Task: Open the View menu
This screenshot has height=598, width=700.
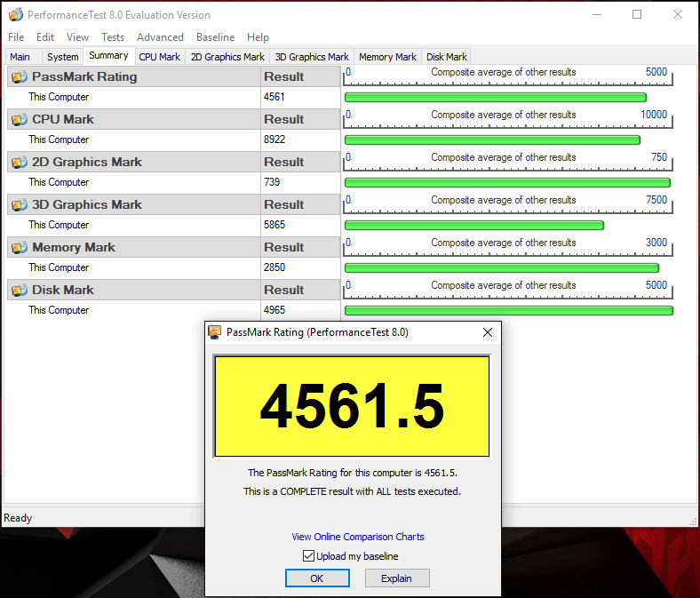Action: (x=77, y=37)
